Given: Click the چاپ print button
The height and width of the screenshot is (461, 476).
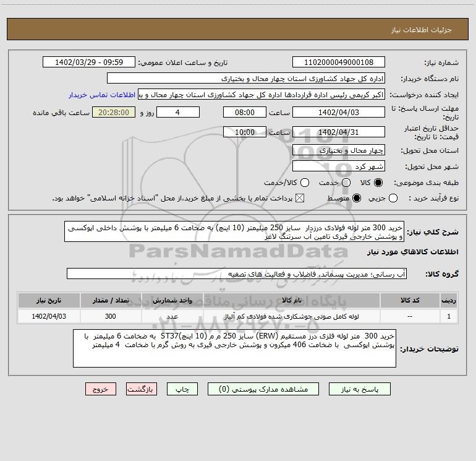Looking at the screenshot, I should point(182,389).
